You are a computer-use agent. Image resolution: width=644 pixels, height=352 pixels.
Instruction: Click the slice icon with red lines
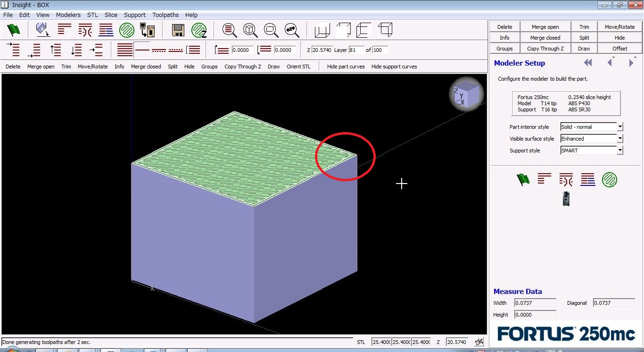coord(65,30)
